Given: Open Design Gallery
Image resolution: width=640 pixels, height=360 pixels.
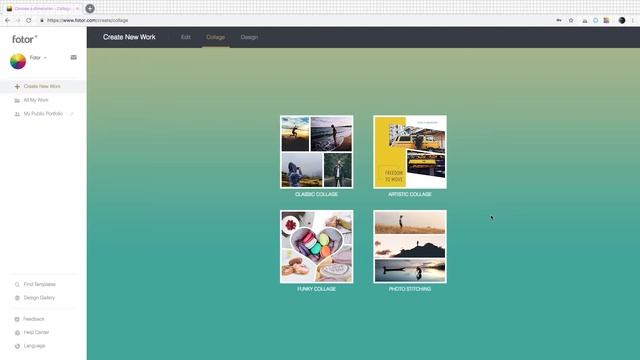Looking at the screenshot, I should (x=39, y=298).
